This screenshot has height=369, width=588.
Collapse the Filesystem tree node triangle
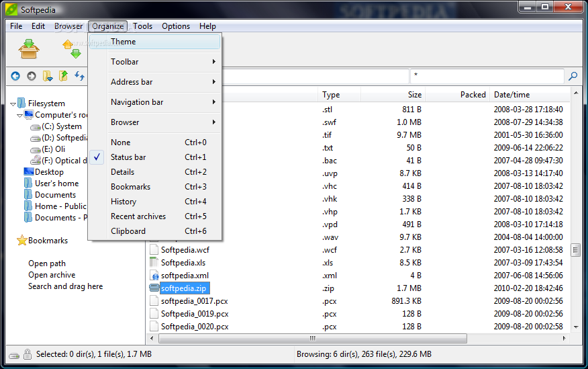[13, 104]
